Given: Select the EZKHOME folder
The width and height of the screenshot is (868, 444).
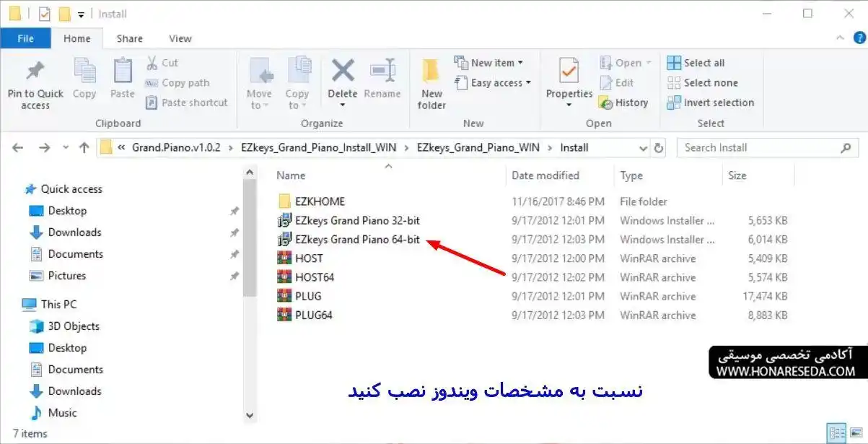Looking at the screenshot, I should coord(320,201).
